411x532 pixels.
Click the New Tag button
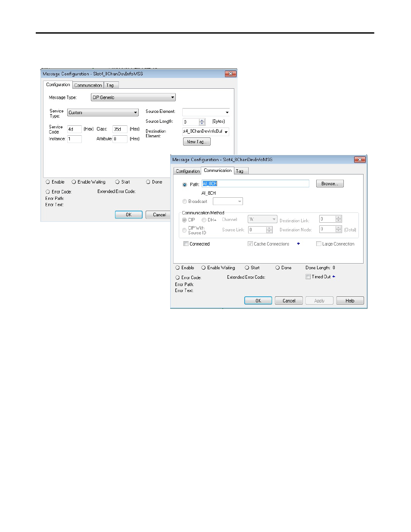click(197, 141)
